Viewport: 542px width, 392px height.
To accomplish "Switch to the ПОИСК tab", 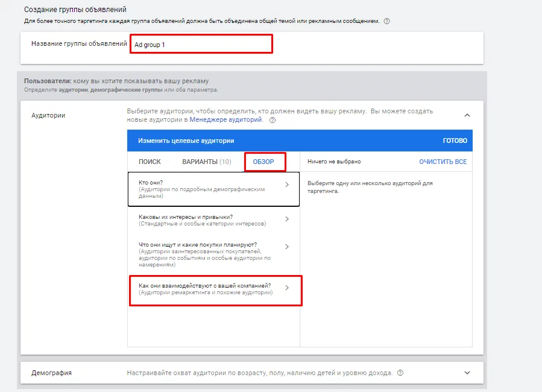I will point(150,162).
